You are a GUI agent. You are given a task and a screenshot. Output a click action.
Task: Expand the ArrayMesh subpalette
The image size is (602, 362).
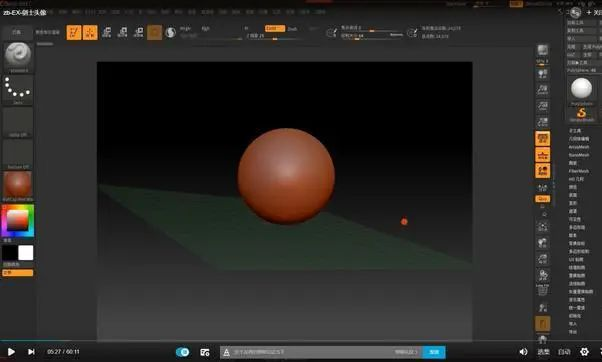[579, 147]
